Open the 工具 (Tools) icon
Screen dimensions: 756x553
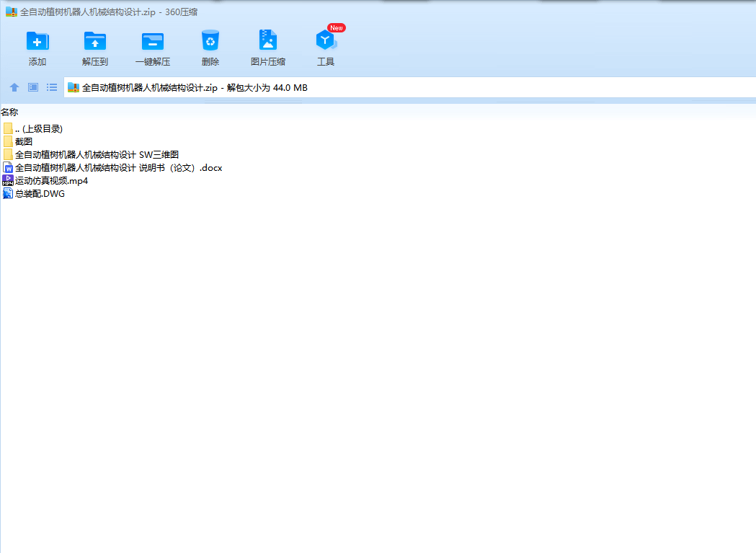pyautogui.click(x=326, y=40)
